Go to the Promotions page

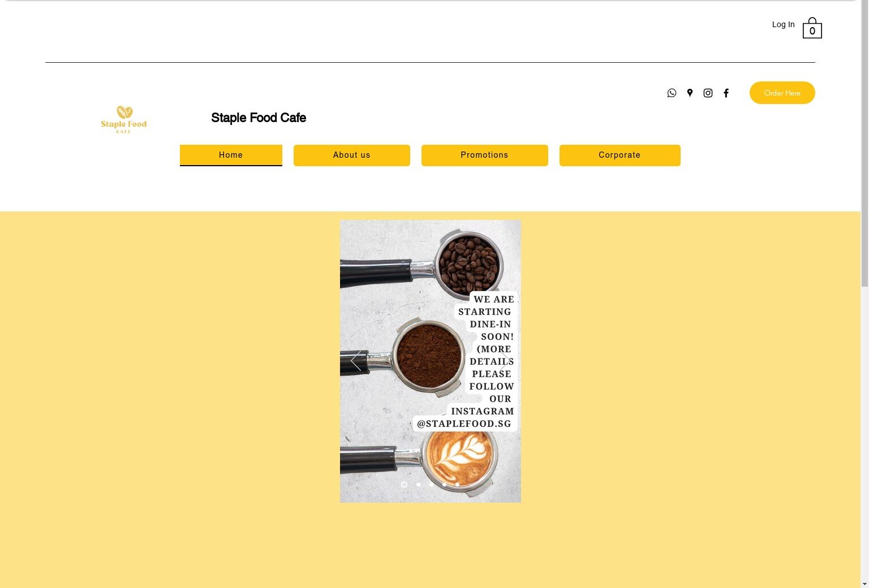point(485,155)
